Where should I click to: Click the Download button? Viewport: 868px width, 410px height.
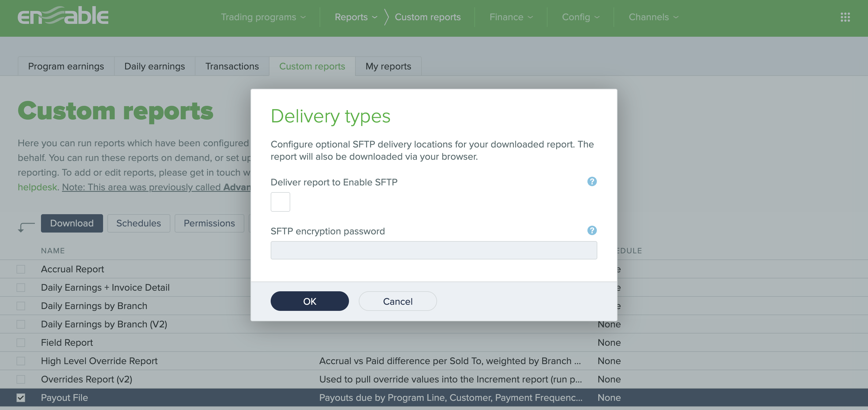(x=72, y=223)
